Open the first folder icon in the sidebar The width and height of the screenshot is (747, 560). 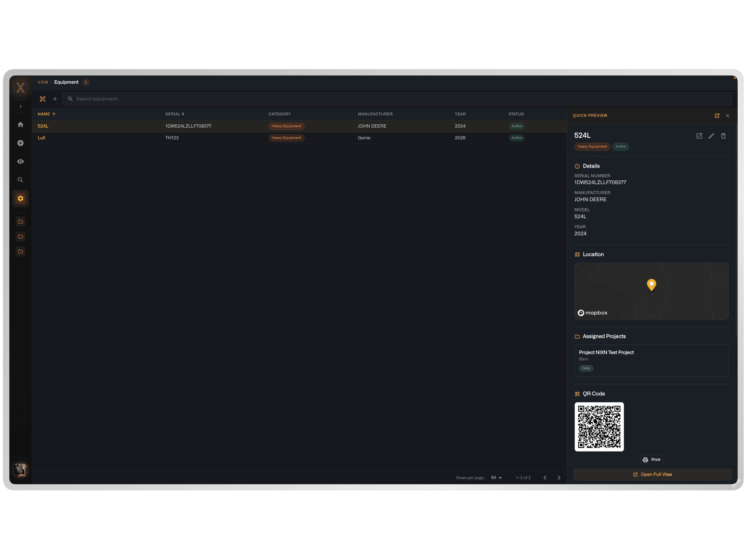[x=21, y=222]
